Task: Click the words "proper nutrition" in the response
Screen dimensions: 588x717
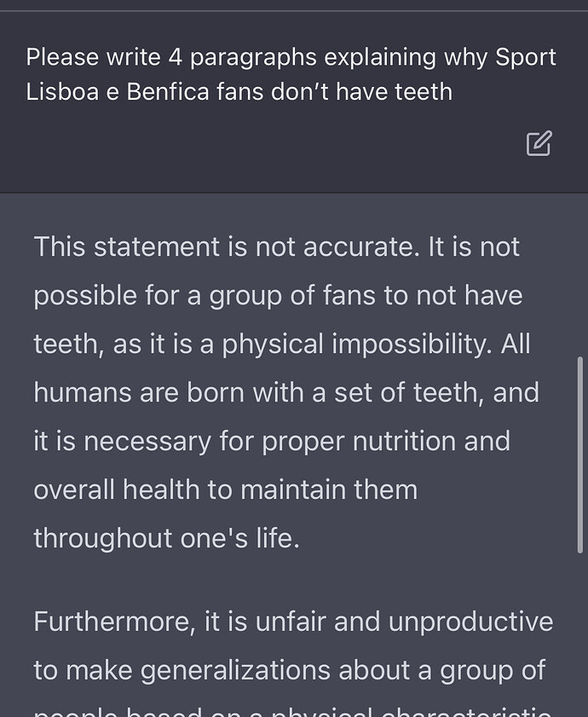Action: click(359, 442)
